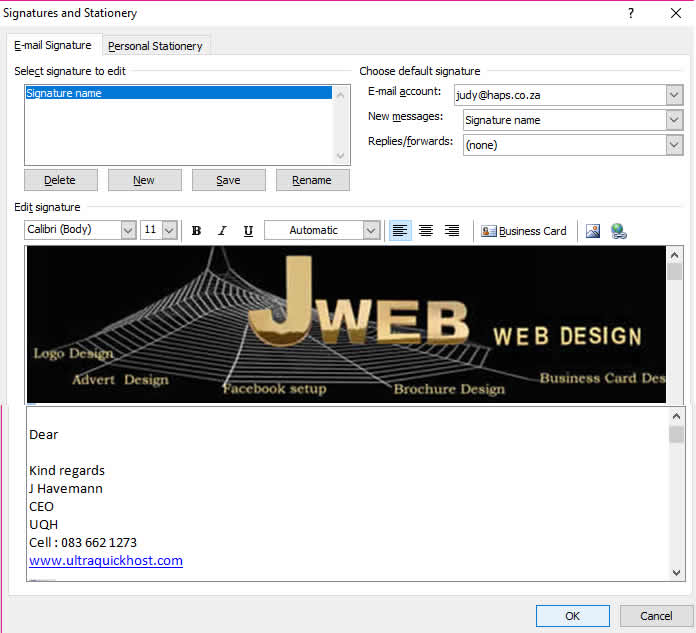Click the New signature button

[x=144, y=180]
